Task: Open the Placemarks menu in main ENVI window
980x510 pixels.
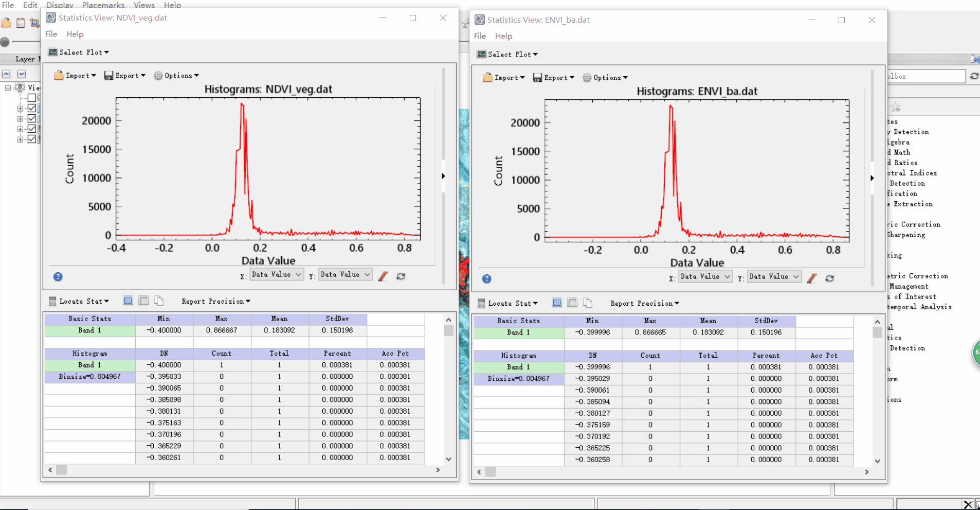Action: (103, 5)
